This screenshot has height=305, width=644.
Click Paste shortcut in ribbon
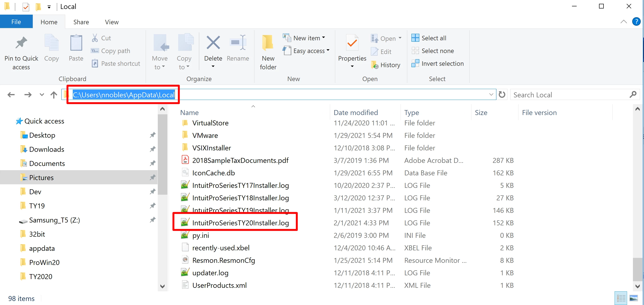click(116, 64)
